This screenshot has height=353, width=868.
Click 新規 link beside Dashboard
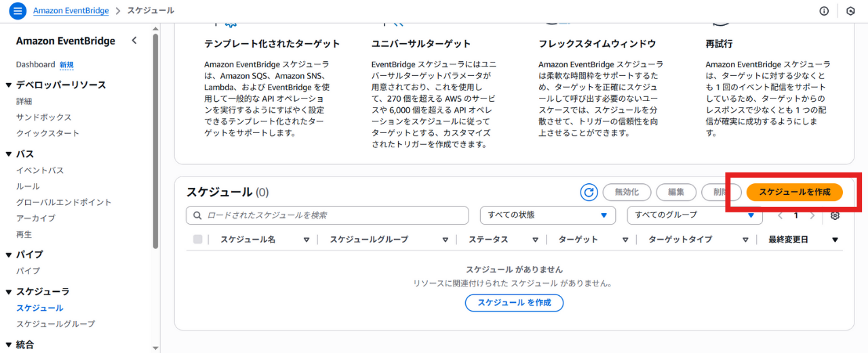[66, 65]
